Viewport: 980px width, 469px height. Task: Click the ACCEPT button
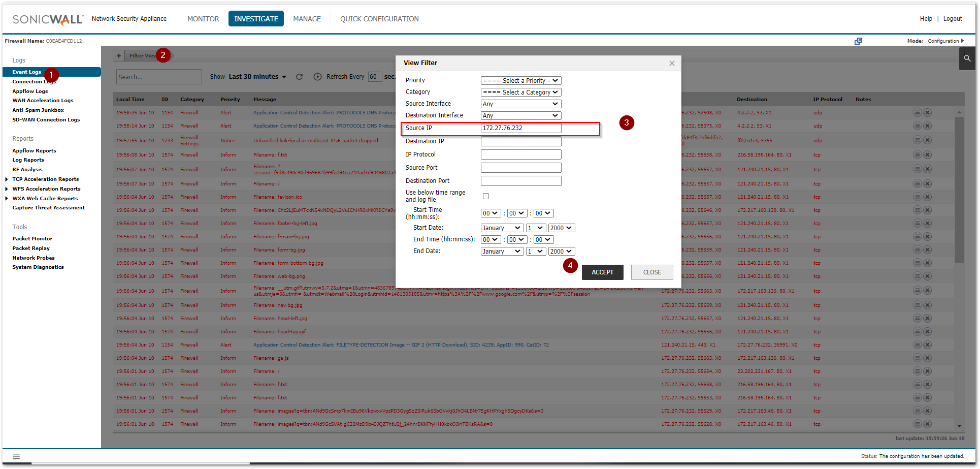coord(602,272)
